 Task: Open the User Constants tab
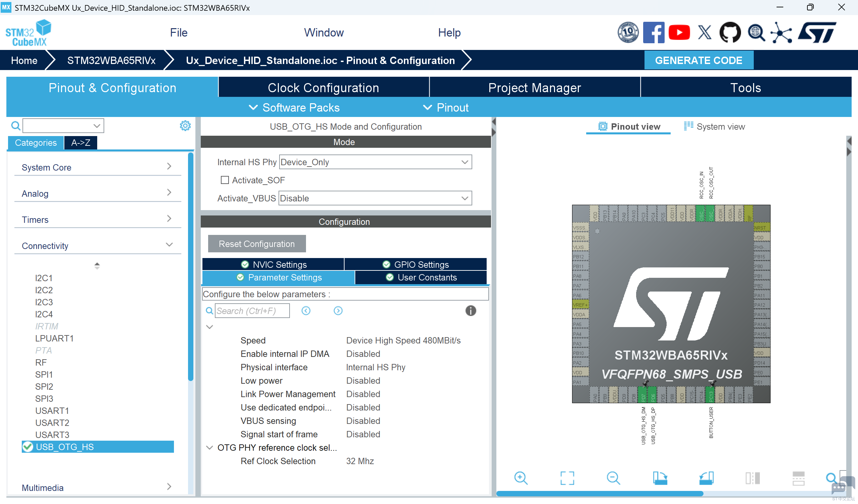[421, 277]
